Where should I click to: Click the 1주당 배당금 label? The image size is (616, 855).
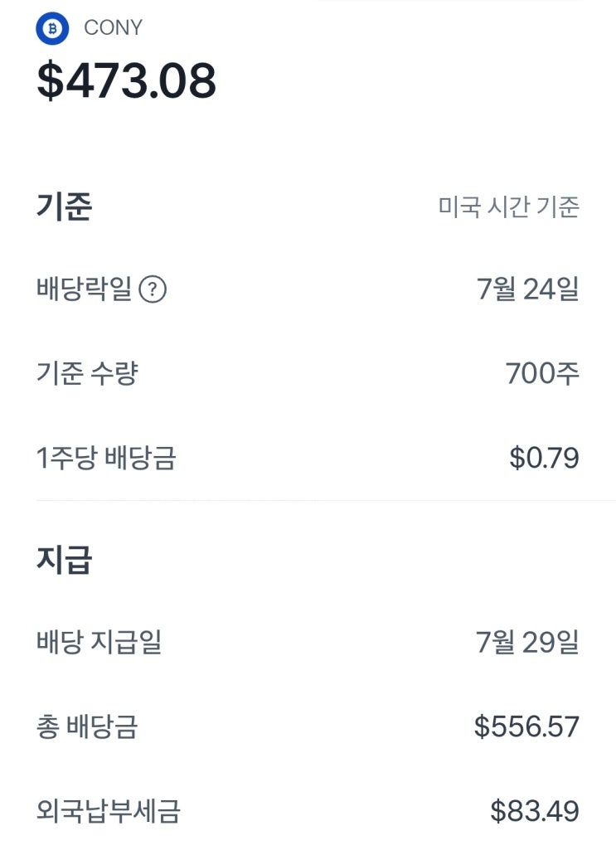pyautogui.click(x=106, y=458)
